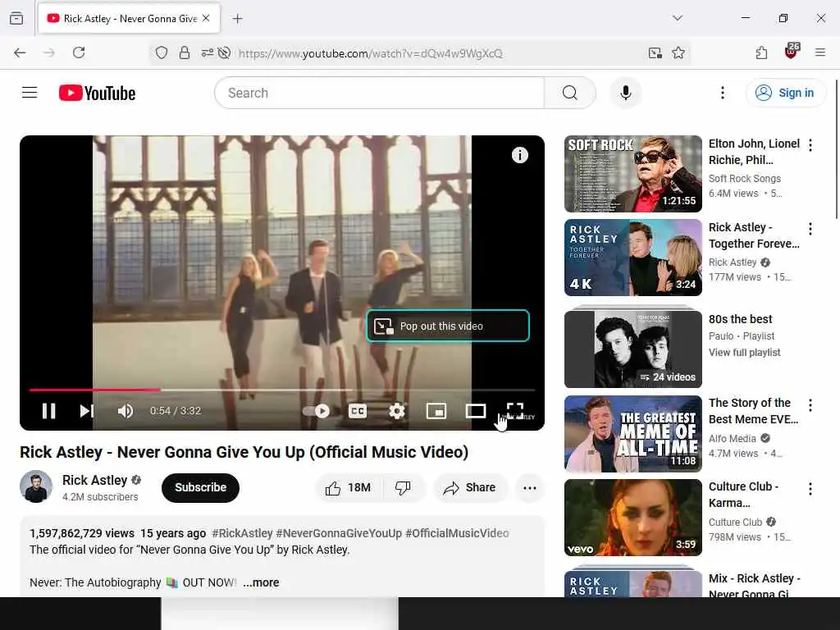Skip to next video in player
Viewport: 840px width, 630px height.
coord(87,411)
